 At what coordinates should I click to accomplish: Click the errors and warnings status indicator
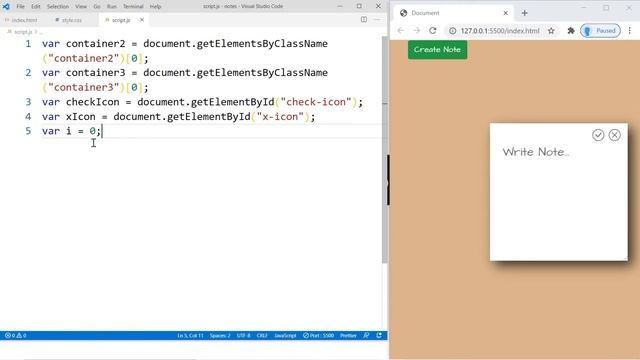point(16,336)
